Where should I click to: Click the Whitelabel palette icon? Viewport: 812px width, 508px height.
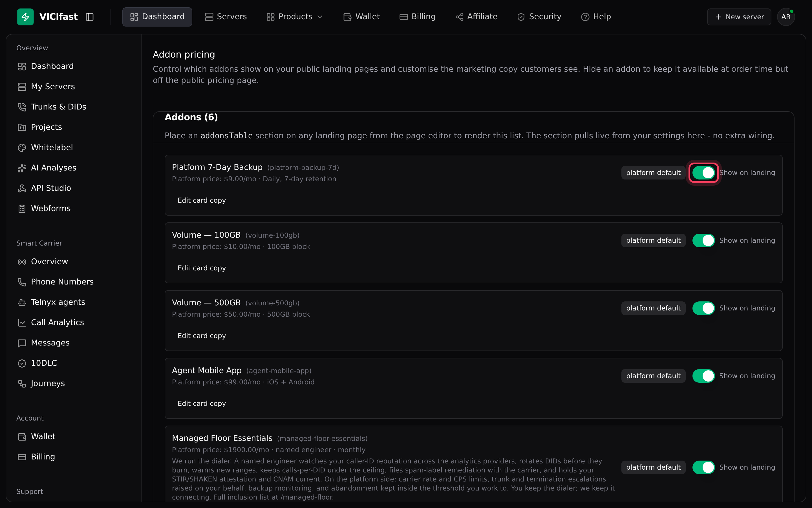point(22,148)
